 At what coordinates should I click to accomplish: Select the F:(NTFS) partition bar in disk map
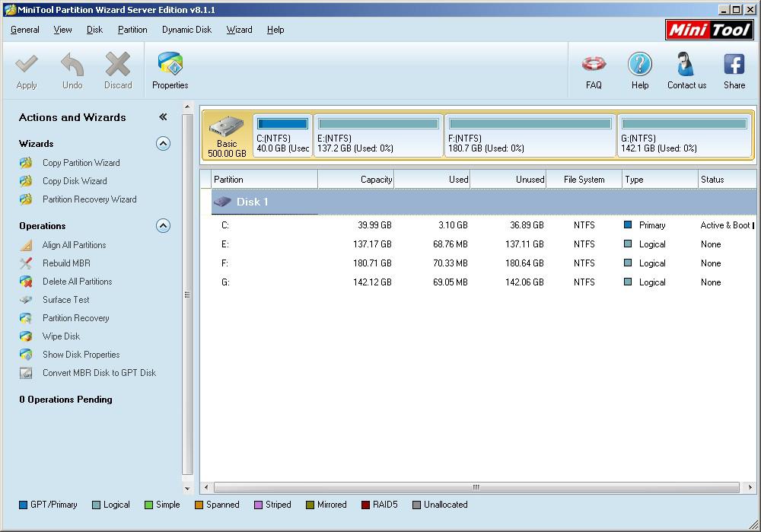[x=530, y=135]
